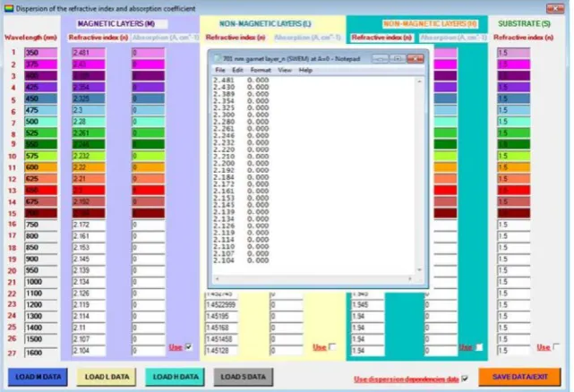This screenshot has width=574, height=392.
Task: Click Notepad vertical scrollbar up arrow
Action: [419, 81]
